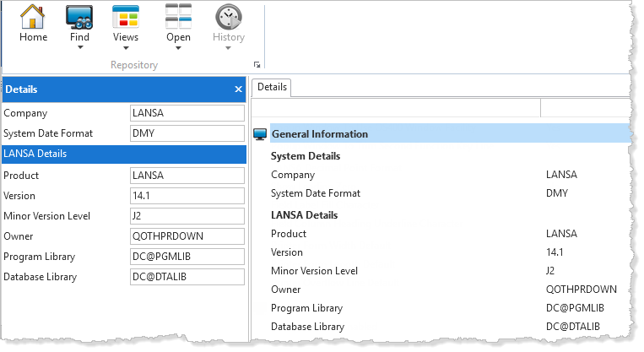Click the J2 value in right pane
This screenshot has height=352, width=644.
tap(550, 271)
